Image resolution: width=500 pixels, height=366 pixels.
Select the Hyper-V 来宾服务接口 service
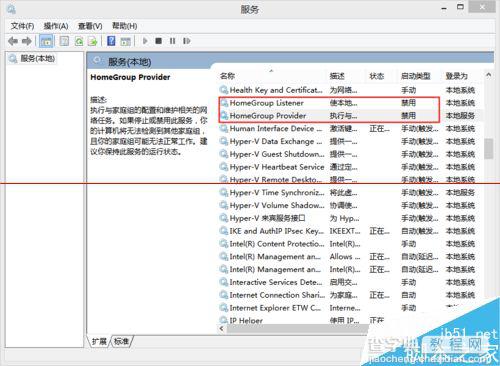click(267, 218)
